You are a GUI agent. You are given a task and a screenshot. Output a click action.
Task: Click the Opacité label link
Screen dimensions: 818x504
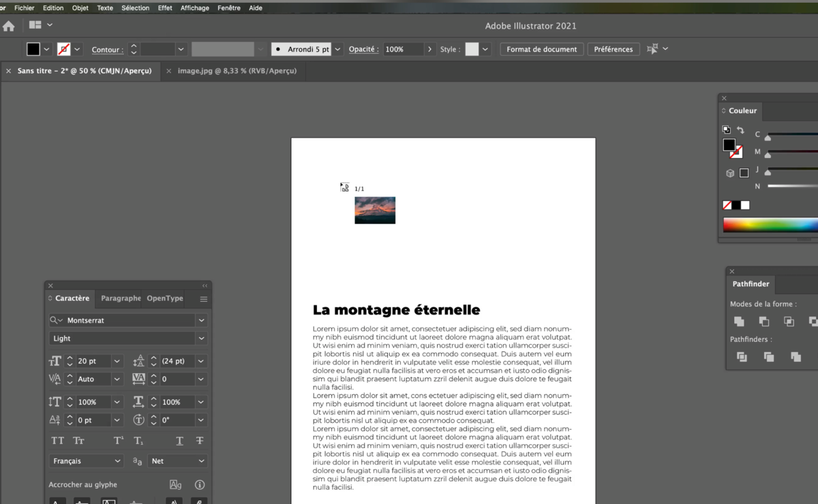[363, 50]
